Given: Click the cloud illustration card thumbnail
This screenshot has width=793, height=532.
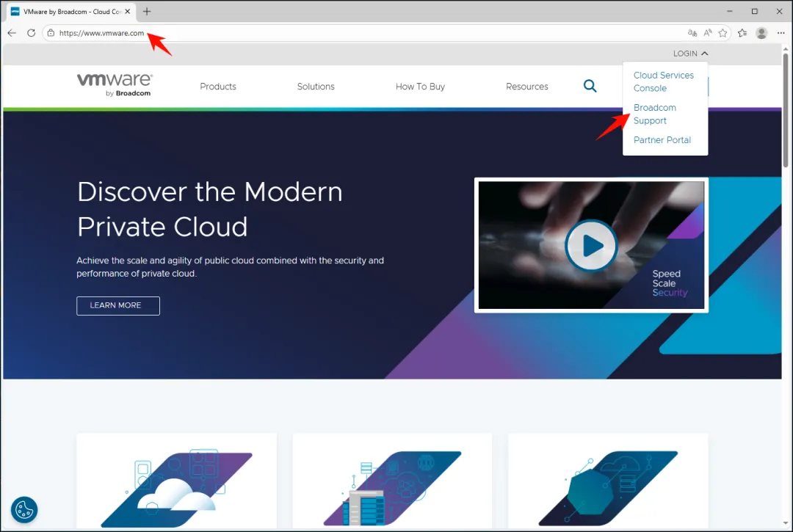Looking at the screenshot, I should pyautogui.click(x=176, y=487).
